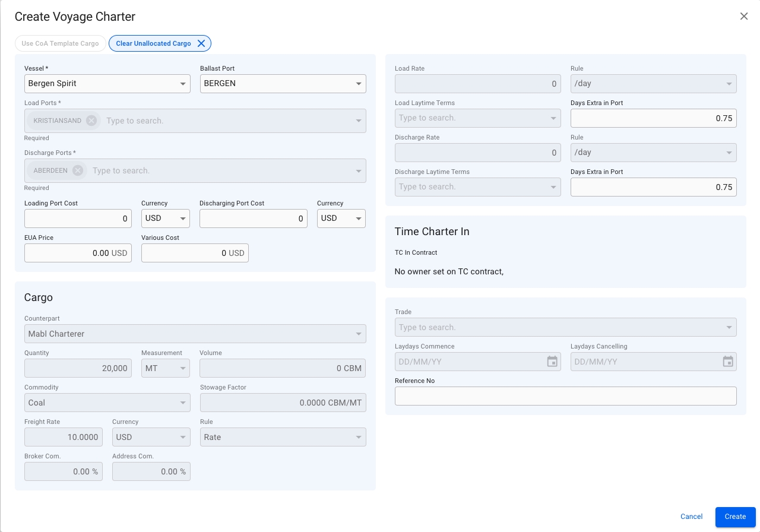Remove the KRISTIANSAND load port chip
The image size is (760, 532).
pos(91,121)
